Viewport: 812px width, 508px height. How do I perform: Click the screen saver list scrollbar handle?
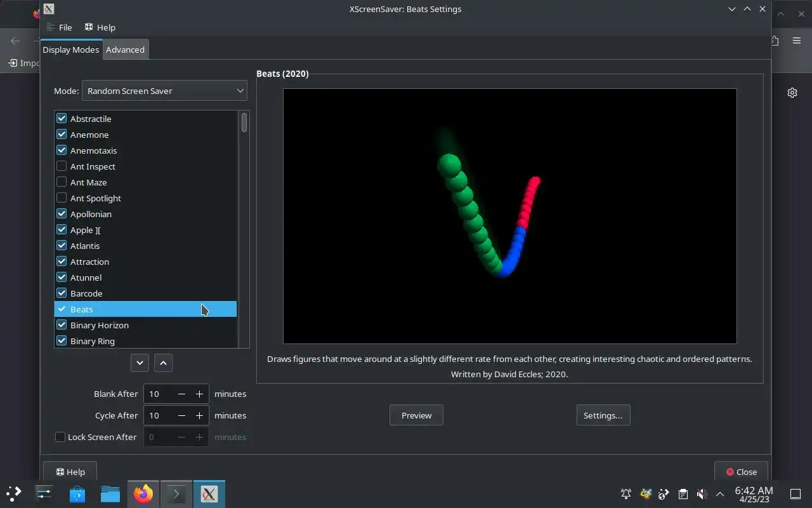point(244,123)
